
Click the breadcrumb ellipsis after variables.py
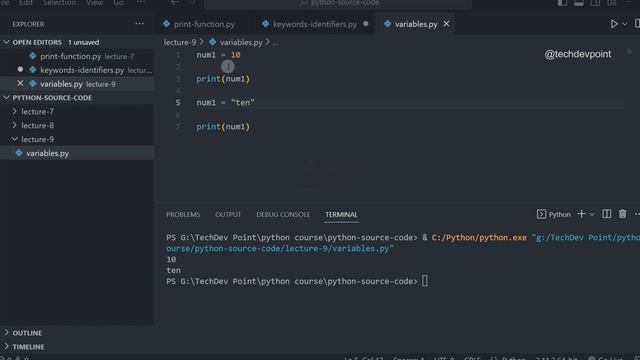point(276,42)
